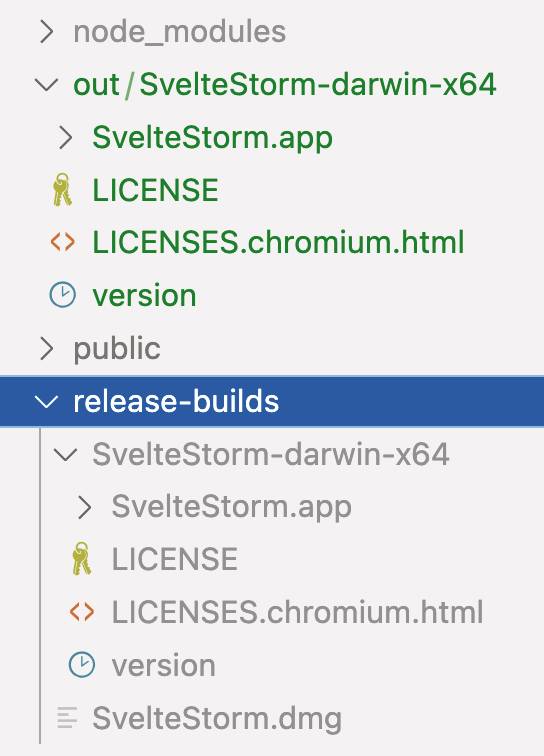Click the text file icon beside SvelteStorm.dmg
The height and width of the screenshot is (756, 544).
[x=67, y=717]
